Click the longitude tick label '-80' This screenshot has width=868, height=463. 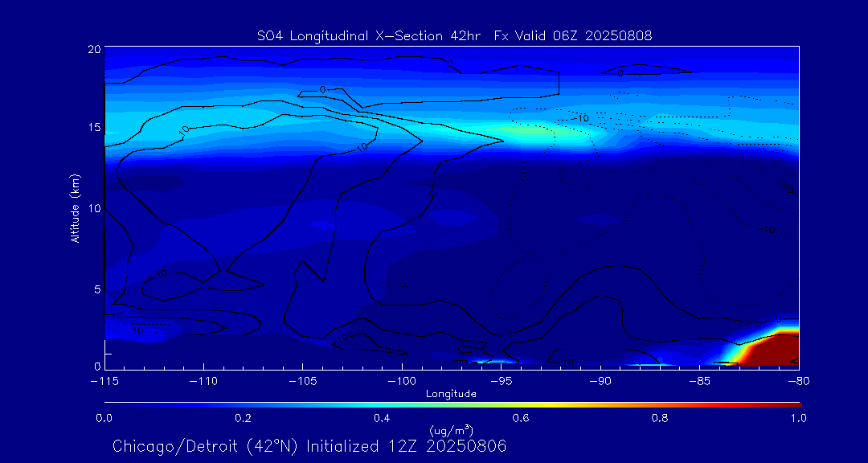(x=798, y=382)
